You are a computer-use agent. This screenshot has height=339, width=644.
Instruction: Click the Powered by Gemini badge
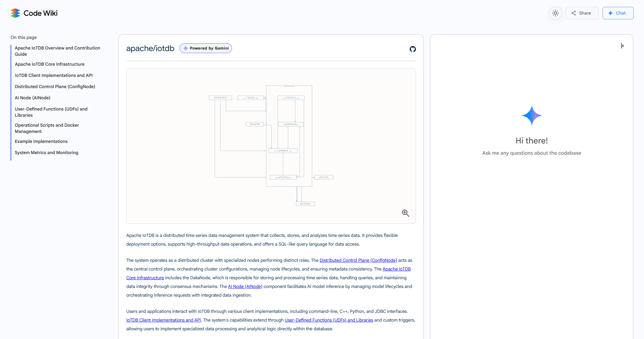tap(205, 48)
